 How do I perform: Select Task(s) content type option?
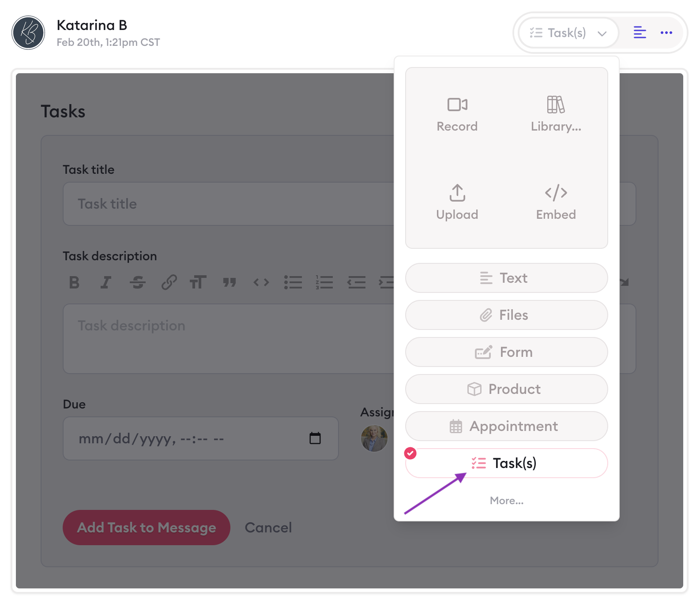[x=506, y=463]
